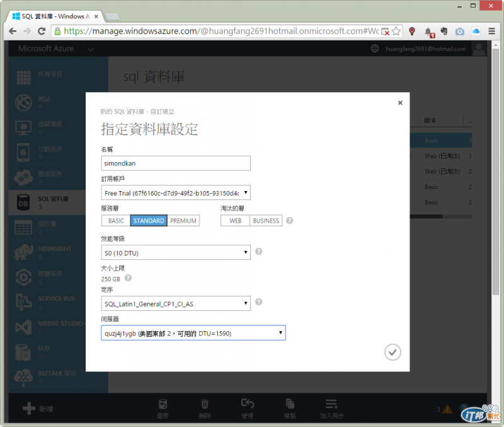The height and width of the screenshot is (427, 504).
Task: Expand the Microsoft Azure header chevron
Action: [91, 49]
